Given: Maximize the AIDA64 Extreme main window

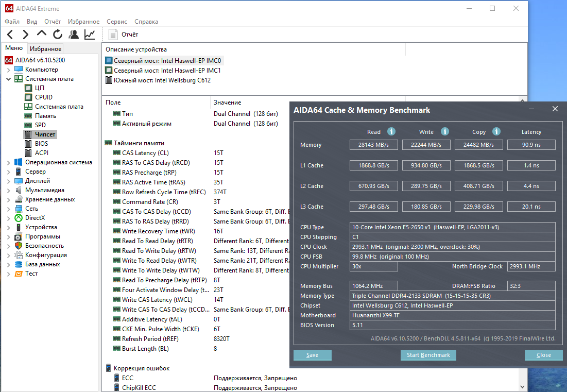Looking at the screenshot, I should pyautogui.click(x=492, y=8).
